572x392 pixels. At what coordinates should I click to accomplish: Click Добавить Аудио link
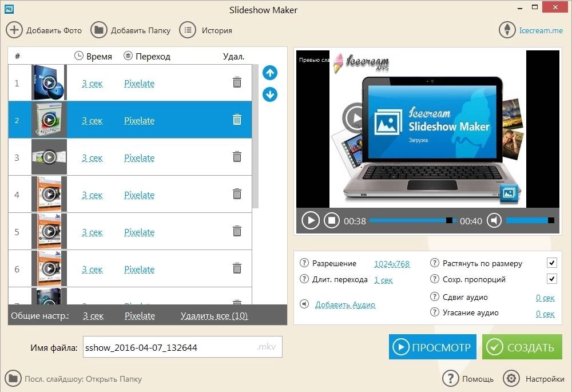tap(345, 305)
